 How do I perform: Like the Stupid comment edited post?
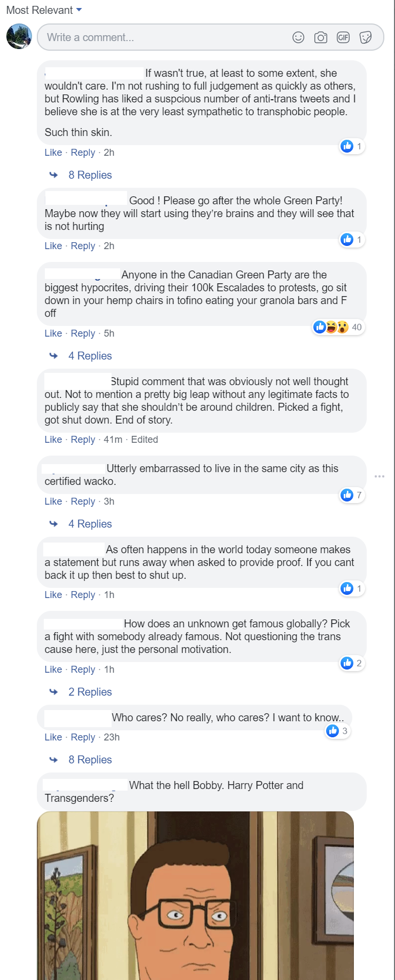pos(53,440)
